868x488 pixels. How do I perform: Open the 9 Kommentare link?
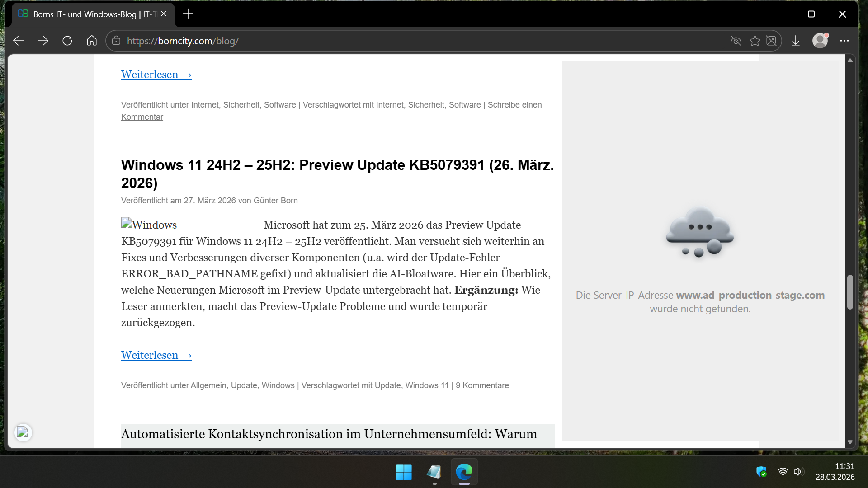482,385
